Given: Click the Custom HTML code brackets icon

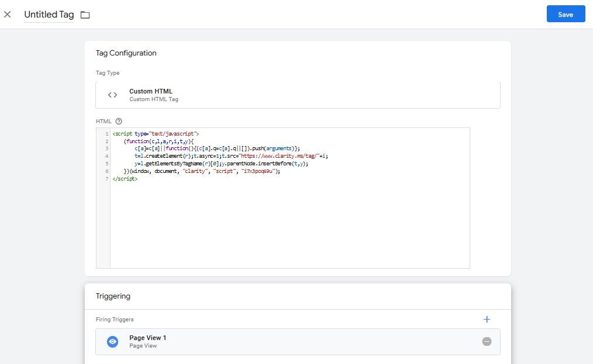Looking at the screenshot, I should click(x=112, y=95).
